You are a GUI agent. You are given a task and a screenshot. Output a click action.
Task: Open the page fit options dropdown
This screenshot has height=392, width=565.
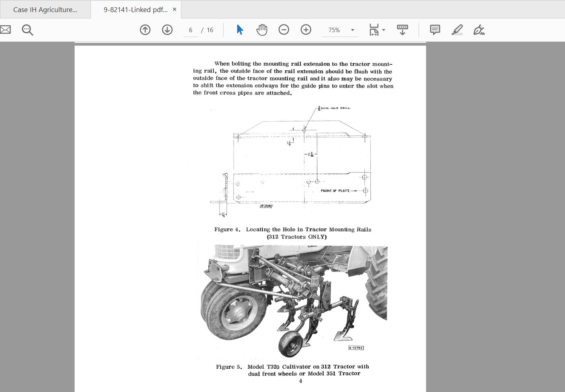(383, 29)
